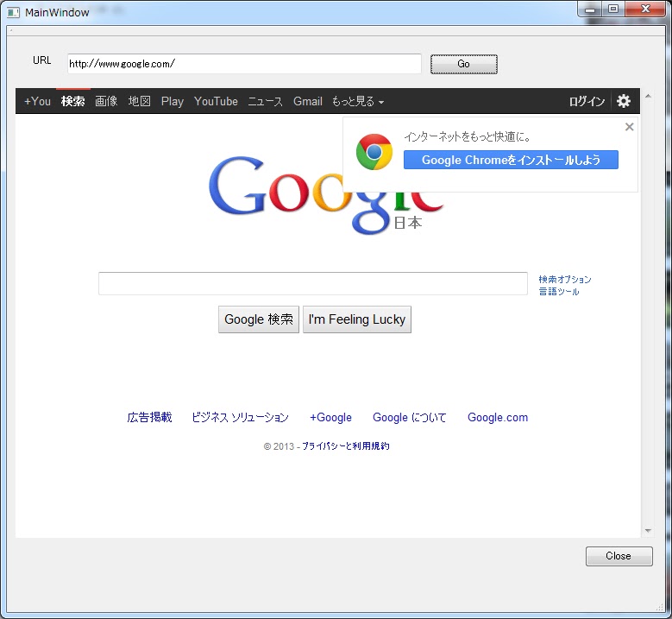672x619 pixels.
Task: Open Play in Google bar
Action: click(x=173, y=102)
